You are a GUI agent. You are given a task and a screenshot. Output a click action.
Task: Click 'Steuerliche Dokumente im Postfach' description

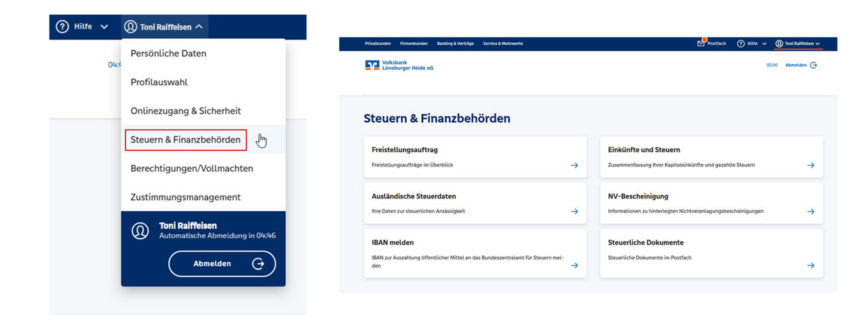[x=650, y=258]
